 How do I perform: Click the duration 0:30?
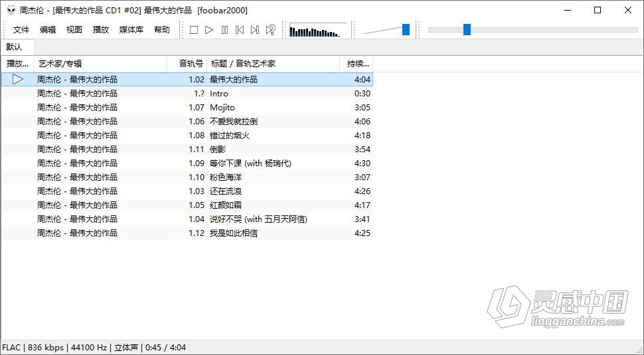tap(362, 93)
